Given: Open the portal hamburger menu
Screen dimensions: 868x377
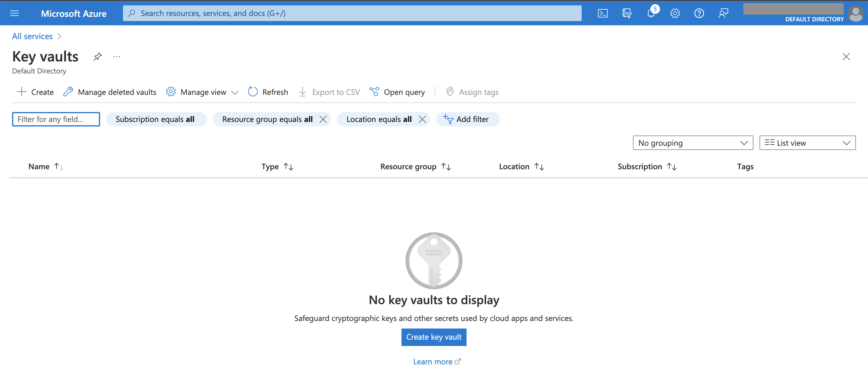Looking at the screenshot, I should click(14, 13).
